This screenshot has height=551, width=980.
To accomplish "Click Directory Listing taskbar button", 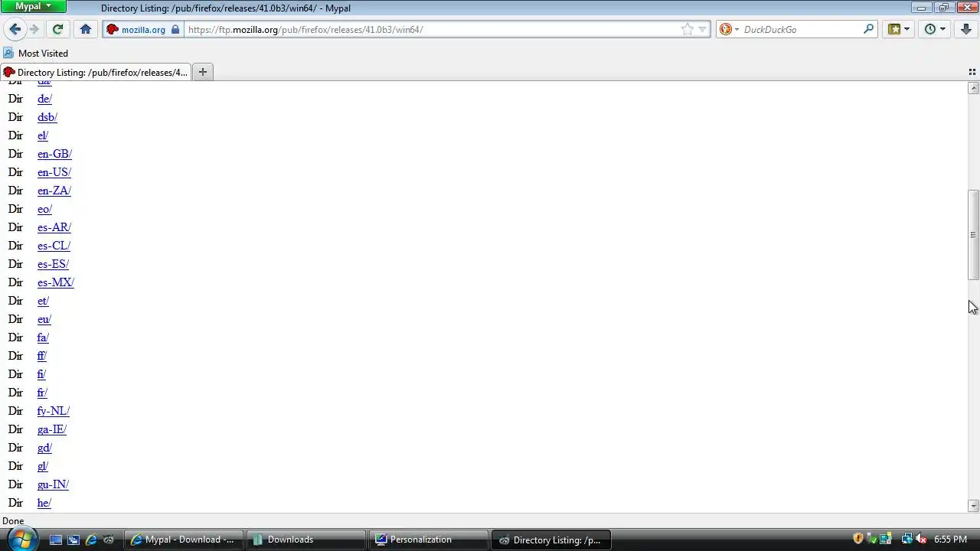I will point(550,540).
